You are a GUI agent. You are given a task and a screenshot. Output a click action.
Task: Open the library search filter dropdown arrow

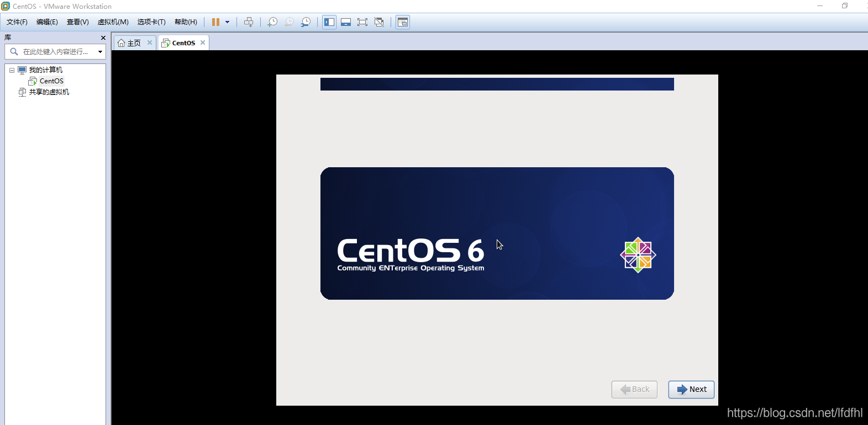(x=100, y=51)
